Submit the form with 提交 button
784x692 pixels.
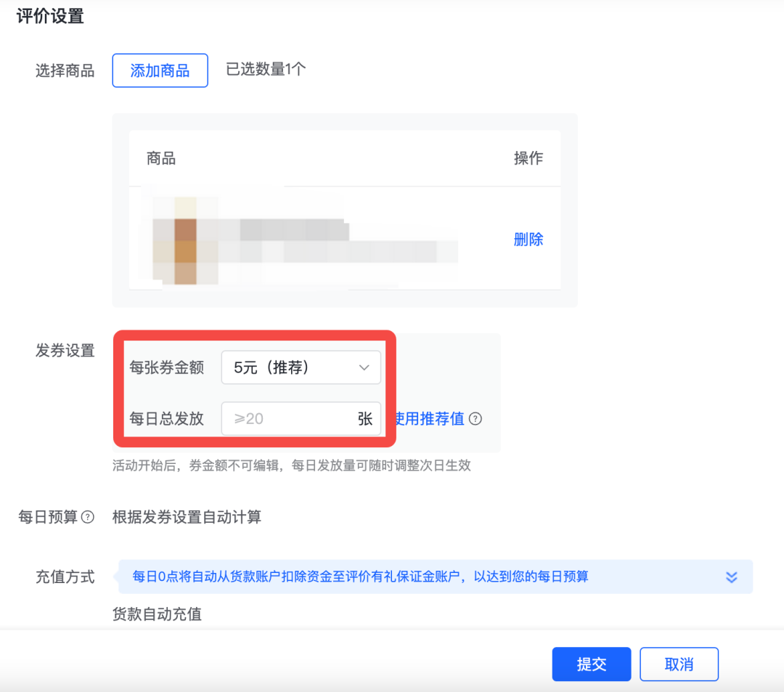tap(591, 664)
